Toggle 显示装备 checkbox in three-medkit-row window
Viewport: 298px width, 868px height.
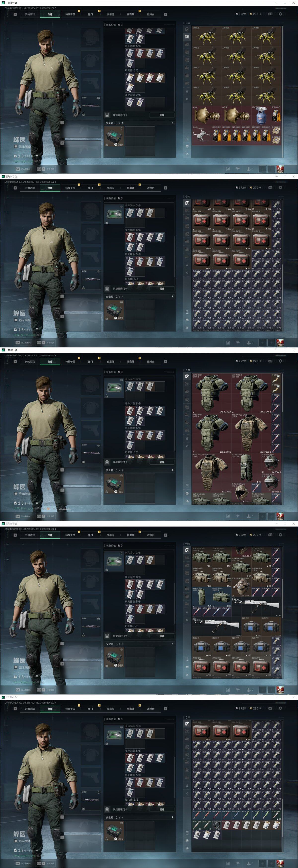[x=15, y=320]
